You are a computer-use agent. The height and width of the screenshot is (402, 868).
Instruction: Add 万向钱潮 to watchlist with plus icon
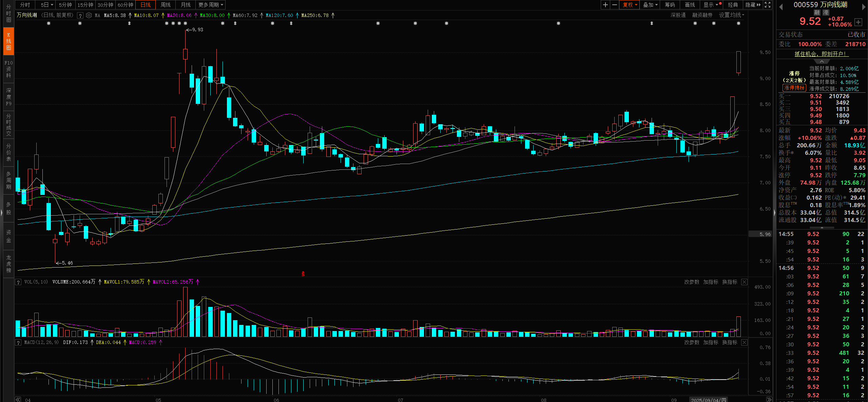858,22
